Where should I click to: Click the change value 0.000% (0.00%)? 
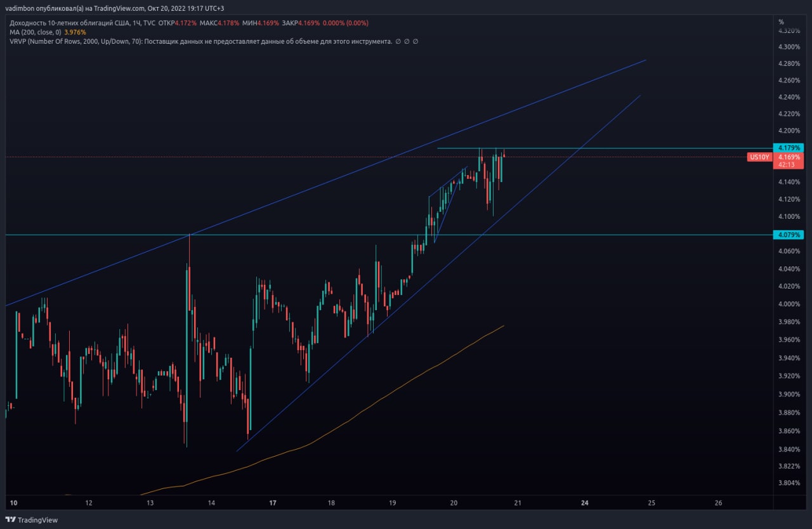tap(346, 23)
